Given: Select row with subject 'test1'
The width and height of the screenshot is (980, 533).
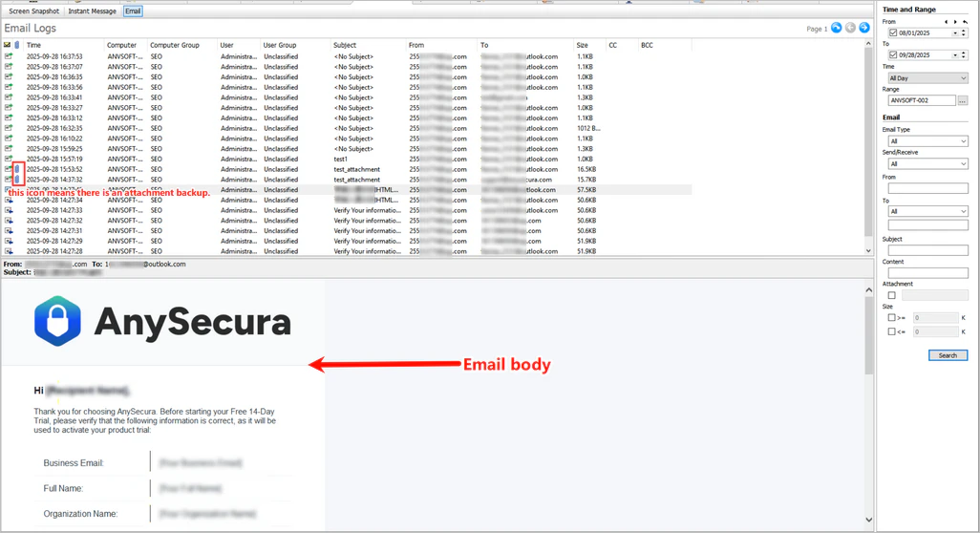Looking at the screenshot, I should pyautogui.click(x=348, y=159).
